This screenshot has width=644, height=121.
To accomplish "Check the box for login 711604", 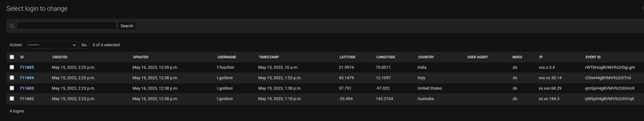I will tap(12, 78).
